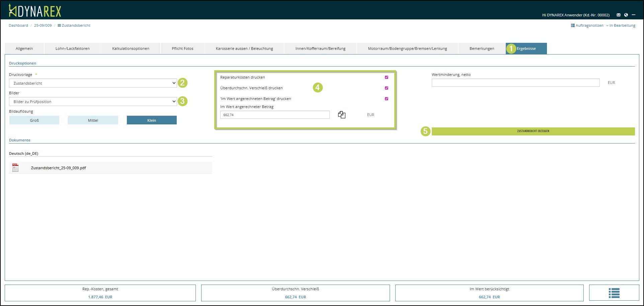Expand the 'In Bearbeitung' status dropdown
The width and height of the screenshot is (644, 306).
click(x=622, y=25)
